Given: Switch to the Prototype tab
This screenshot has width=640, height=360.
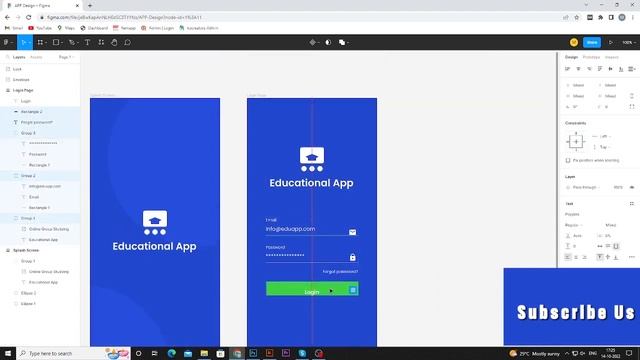Looking at the screenshot, I should pos(591,57).
